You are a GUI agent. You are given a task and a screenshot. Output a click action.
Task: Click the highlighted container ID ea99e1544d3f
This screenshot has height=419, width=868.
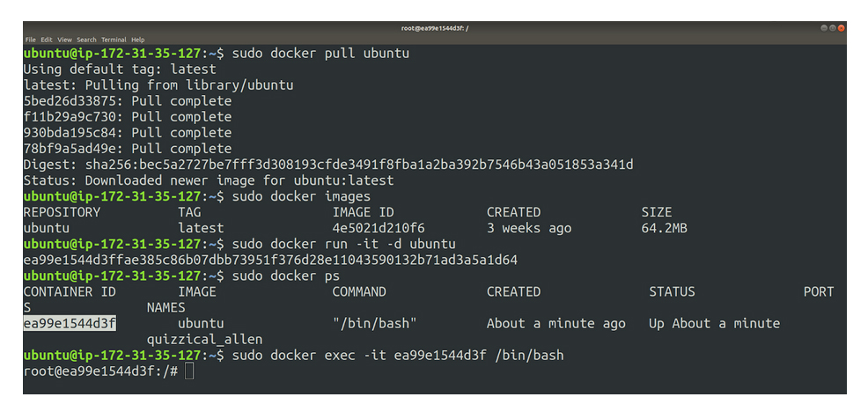[x=70, y=323]
